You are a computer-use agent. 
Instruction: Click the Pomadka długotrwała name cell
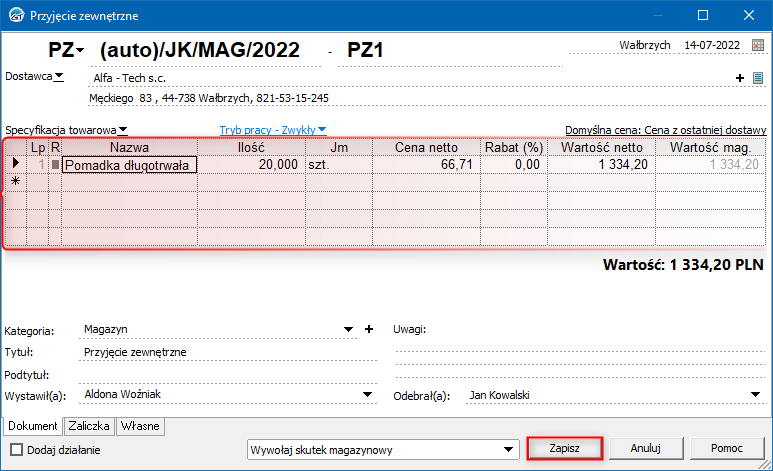pos(129,165)
